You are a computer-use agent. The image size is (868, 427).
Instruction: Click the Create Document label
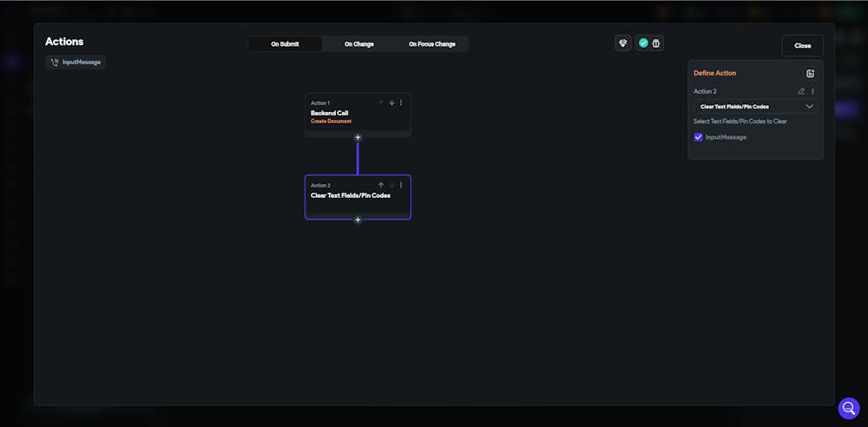pyautogui.click(x=331, y=122)
